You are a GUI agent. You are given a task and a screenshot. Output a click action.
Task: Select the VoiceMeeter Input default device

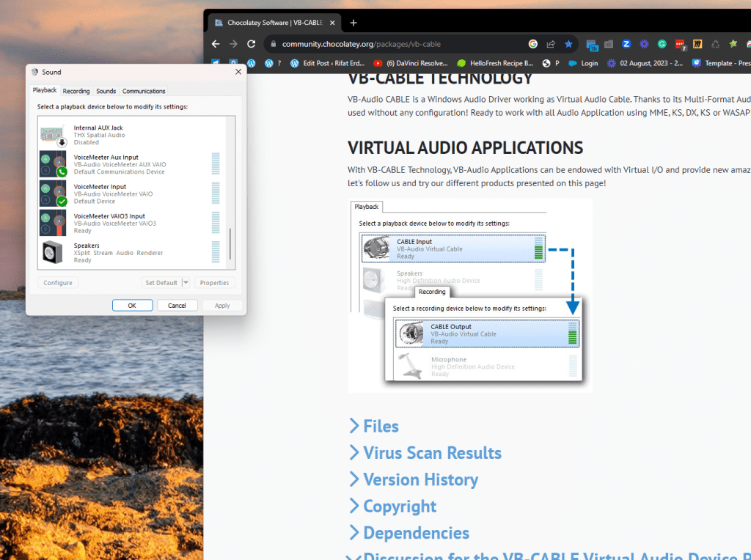click(132, 194)
